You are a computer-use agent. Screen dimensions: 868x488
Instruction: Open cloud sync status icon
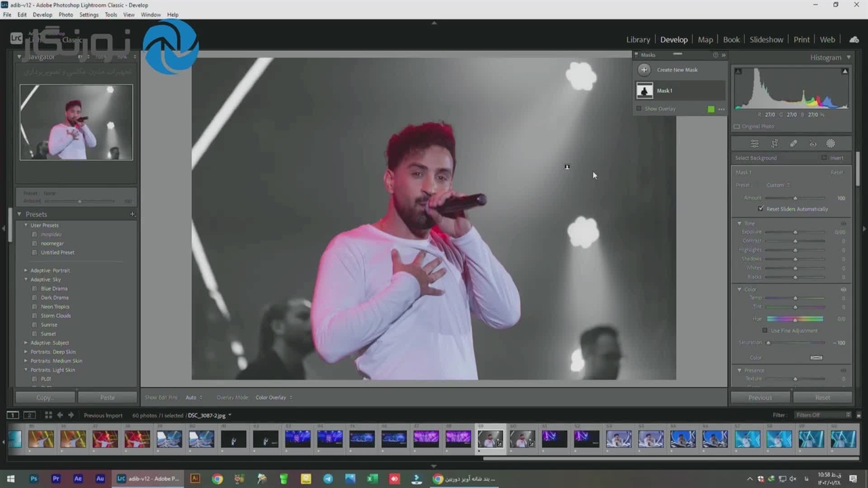coord(854,39)
